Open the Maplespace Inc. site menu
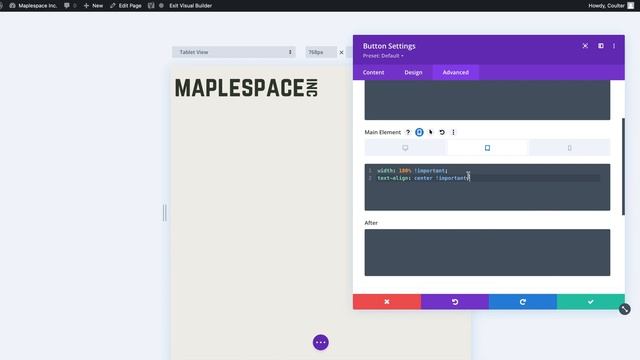Screen dimensions: 640x360 (33, 6)
